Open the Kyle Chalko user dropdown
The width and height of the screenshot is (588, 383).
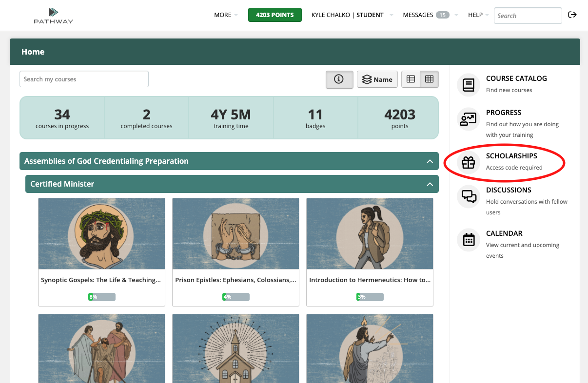point(352,15)
